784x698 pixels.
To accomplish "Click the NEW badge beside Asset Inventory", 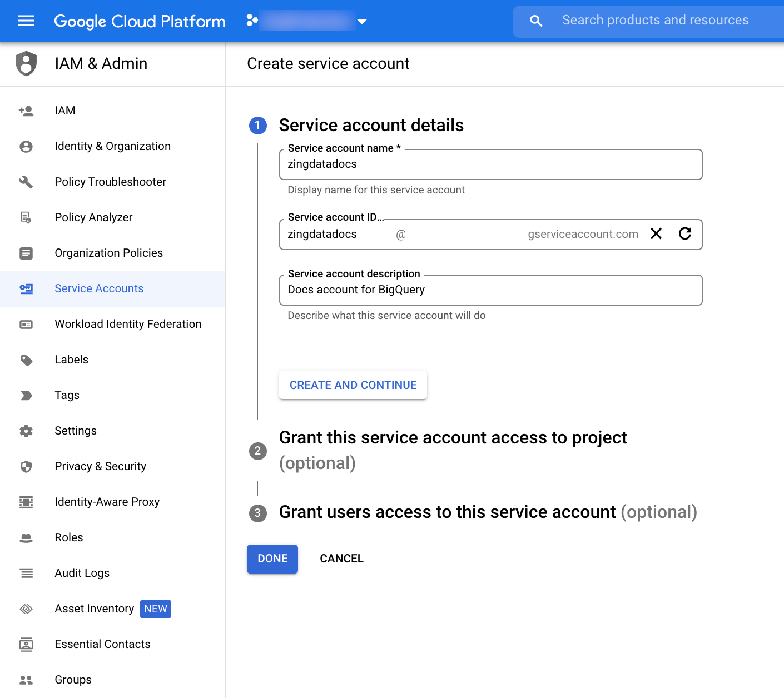I will click(x=156, y=609).
